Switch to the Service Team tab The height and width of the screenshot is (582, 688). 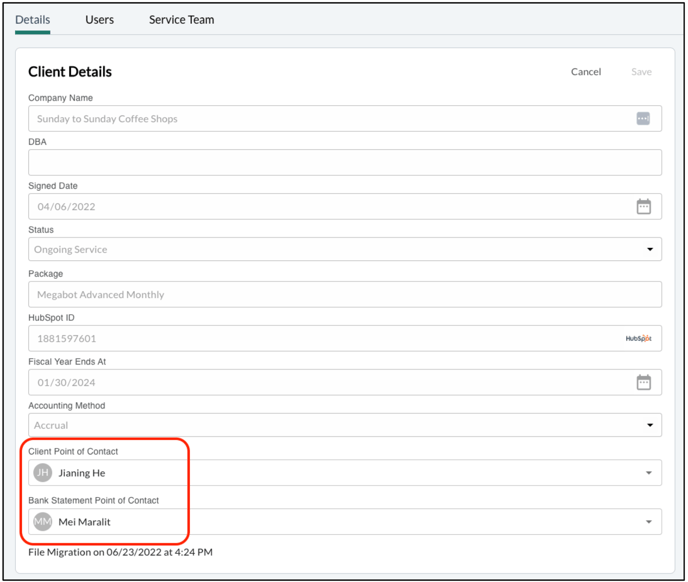(x=181, y=20)
